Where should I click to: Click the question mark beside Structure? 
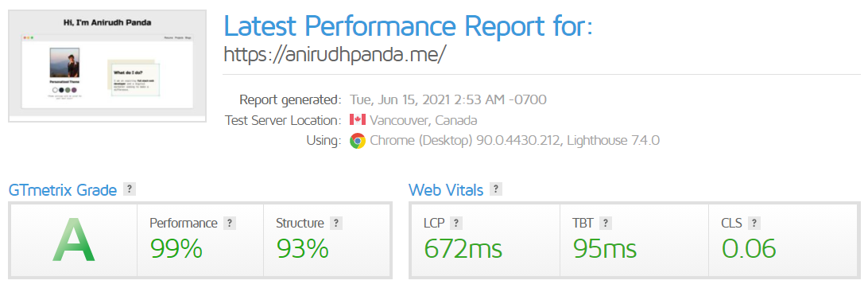(x=336, y=224)
